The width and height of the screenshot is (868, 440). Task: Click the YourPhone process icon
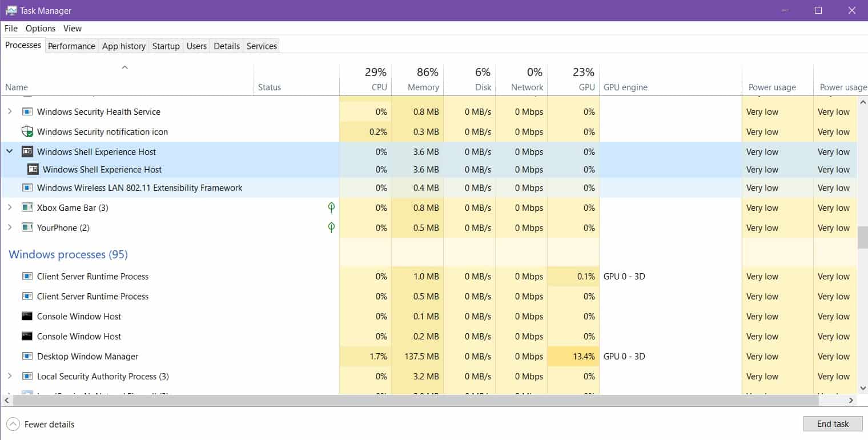tap(27, 228)
